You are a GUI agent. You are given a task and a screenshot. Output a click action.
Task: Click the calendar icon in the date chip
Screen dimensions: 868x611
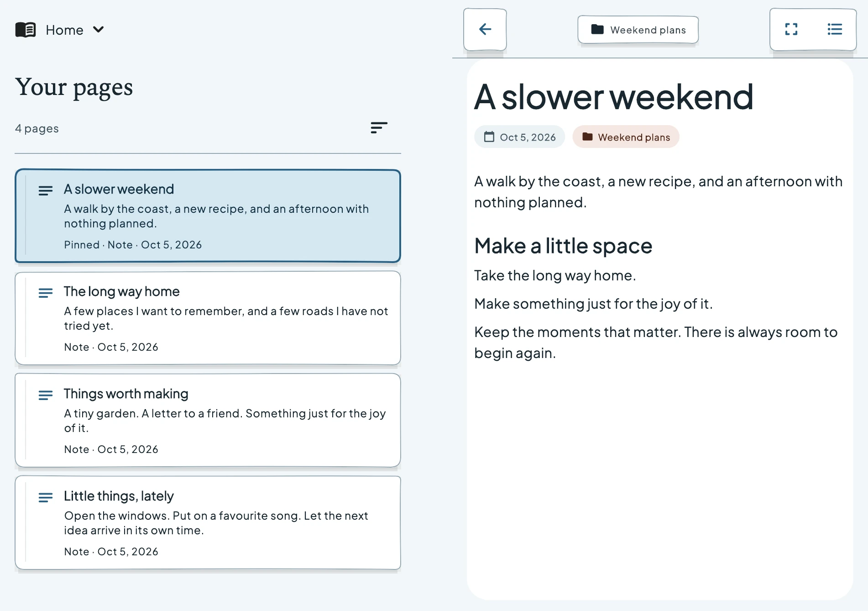(x=489, y=137)
